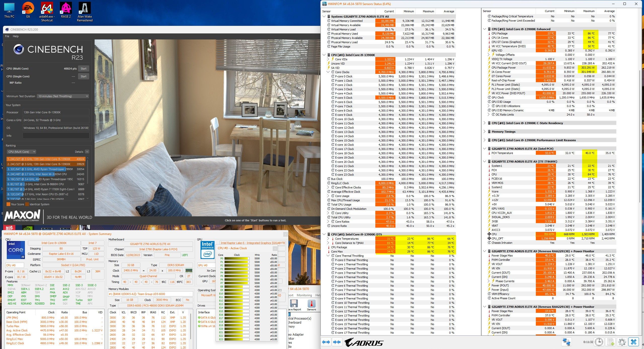Click the shrink sensor columns arrows icon
The width and height of the screenshot is (644, 349).
point(337,342)
